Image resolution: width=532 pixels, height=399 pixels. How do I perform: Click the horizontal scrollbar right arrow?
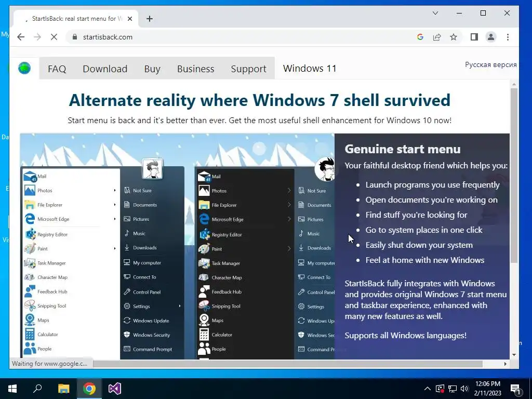pyautogui.click(x=506, y=364)
